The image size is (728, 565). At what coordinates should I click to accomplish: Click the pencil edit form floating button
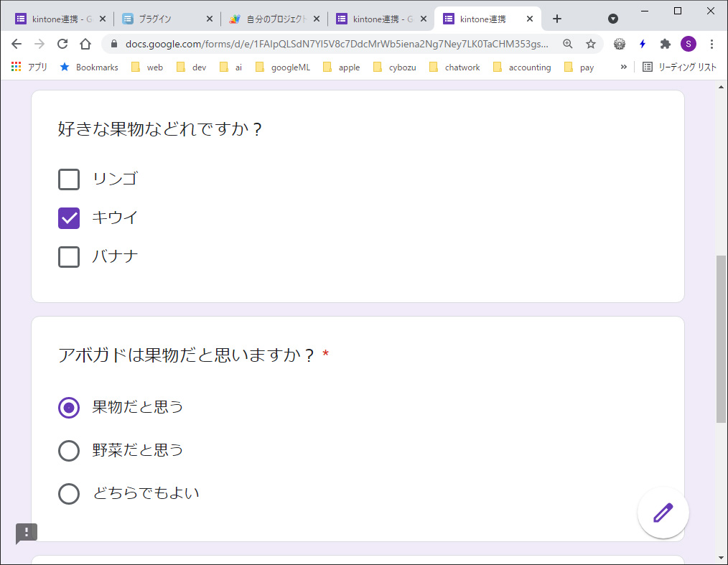pos(663,513)
